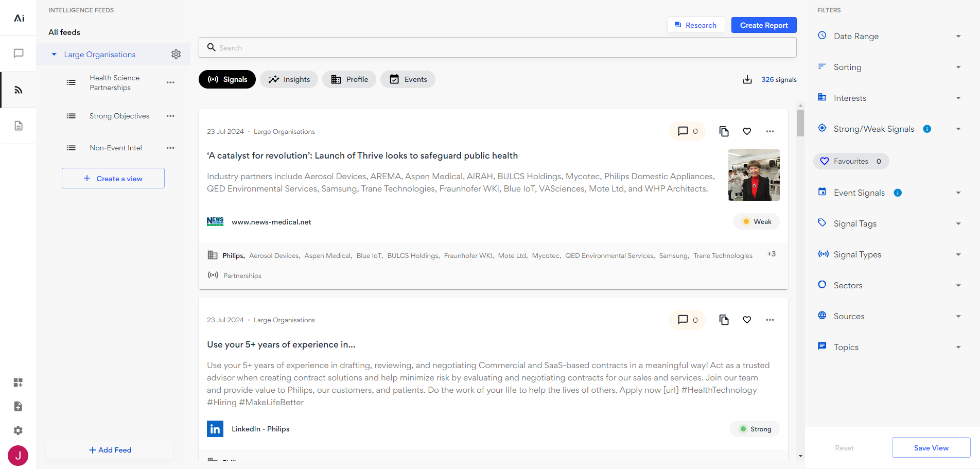Copy the first signal using copy icon
Viewport: 980px width, 469px height.
724,131
